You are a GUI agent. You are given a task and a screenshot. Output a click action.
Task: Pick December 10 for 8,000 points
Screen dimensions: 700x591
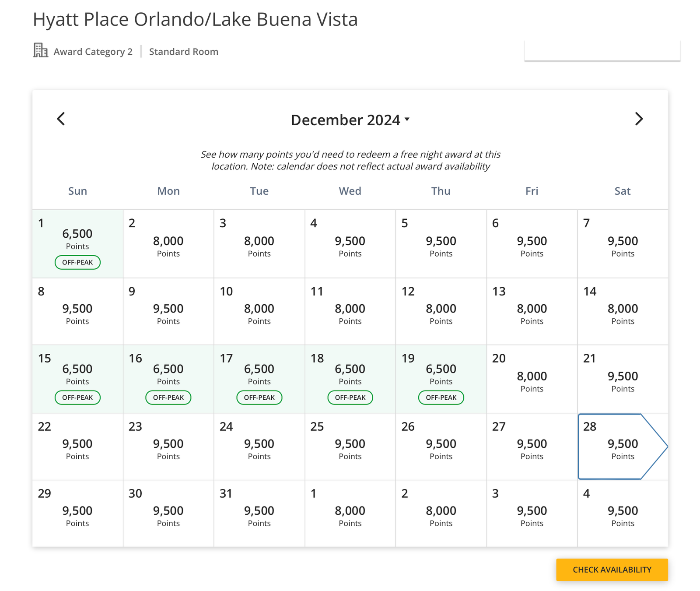tap(259, 311)
